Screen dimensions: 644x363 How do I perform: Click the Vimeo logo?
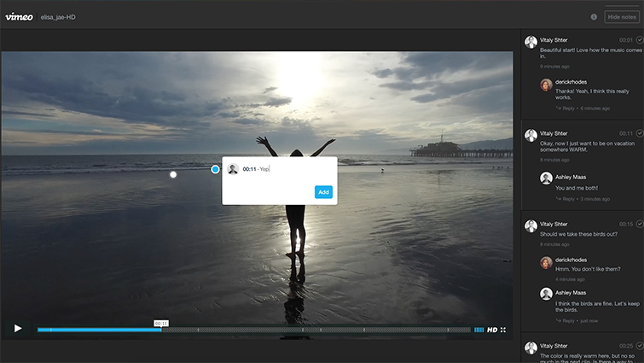tap(19, 16)
